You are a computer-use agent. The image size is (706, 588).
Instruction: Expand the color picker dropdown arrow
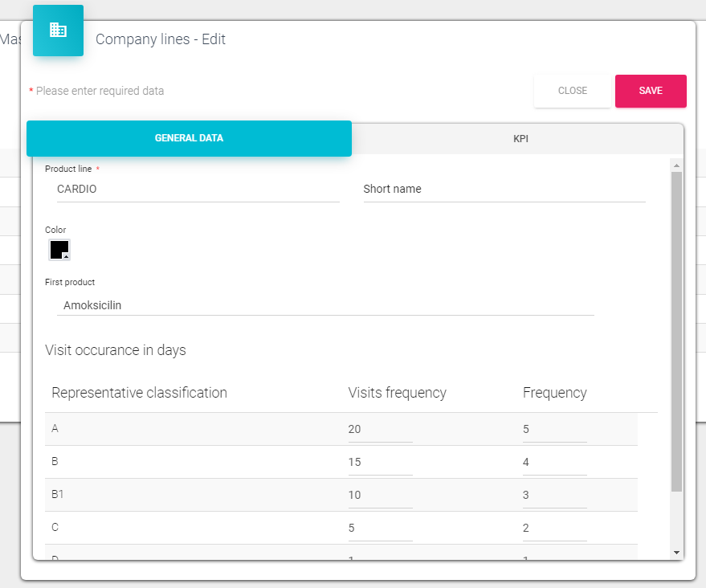(x=66, y=256)
